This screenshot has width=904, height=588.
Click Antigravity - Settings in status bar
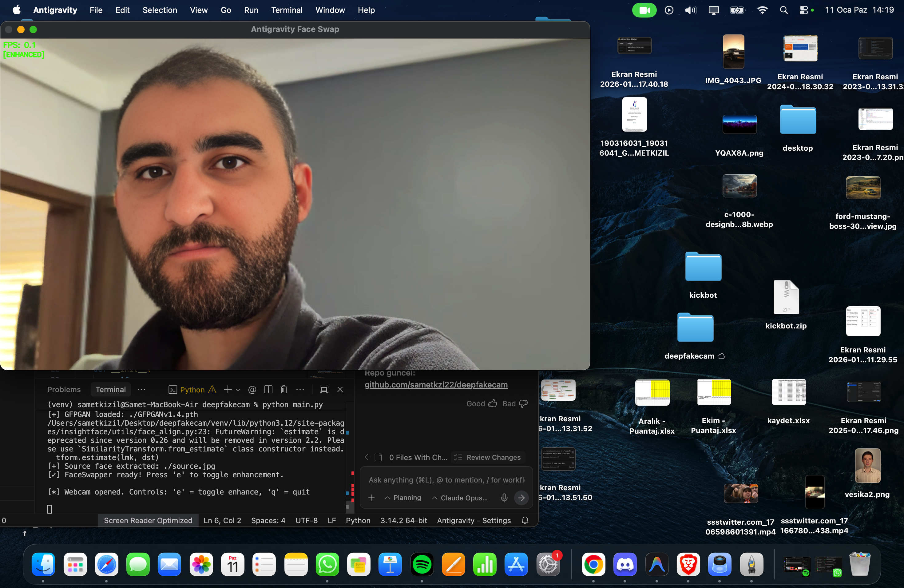click(x=474, y=520)
